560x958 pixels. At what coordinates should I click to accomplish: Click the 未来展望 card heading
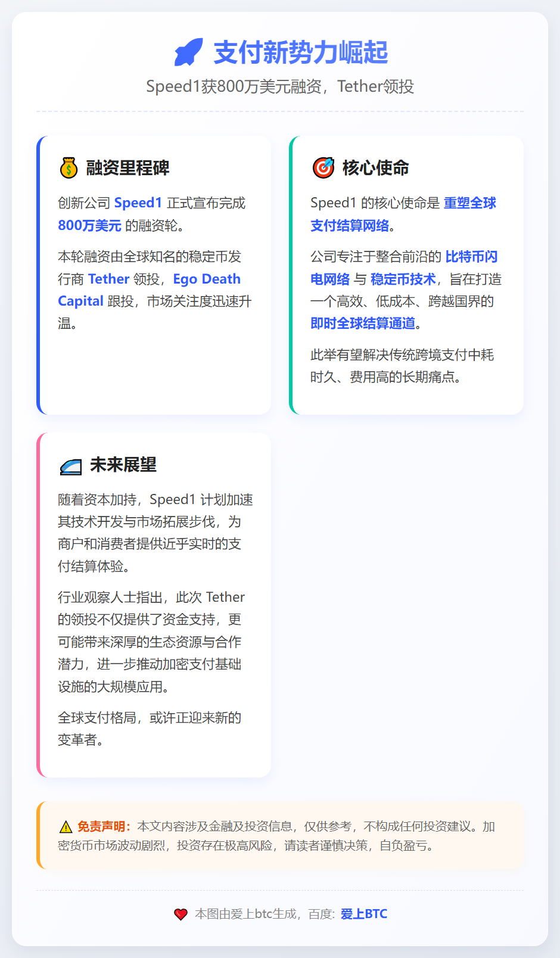(123, 465)
